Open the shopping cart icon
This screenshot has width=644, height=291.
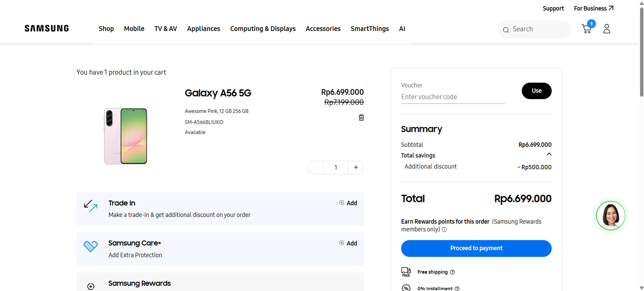point(586,29)
